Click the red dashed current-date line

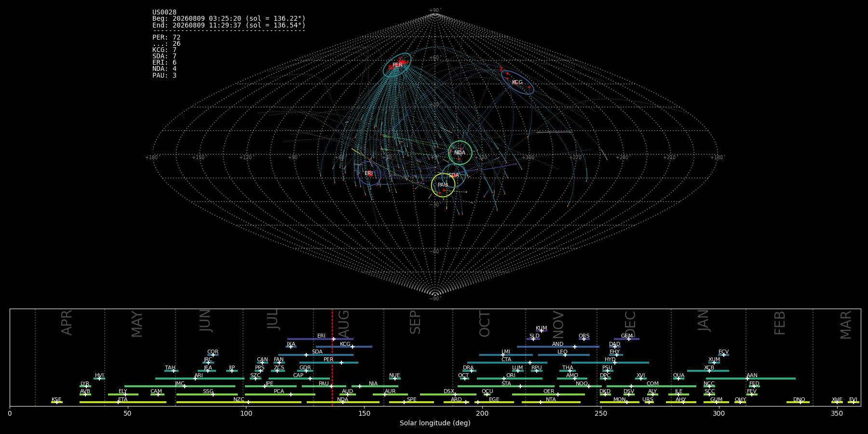(332, 357)
